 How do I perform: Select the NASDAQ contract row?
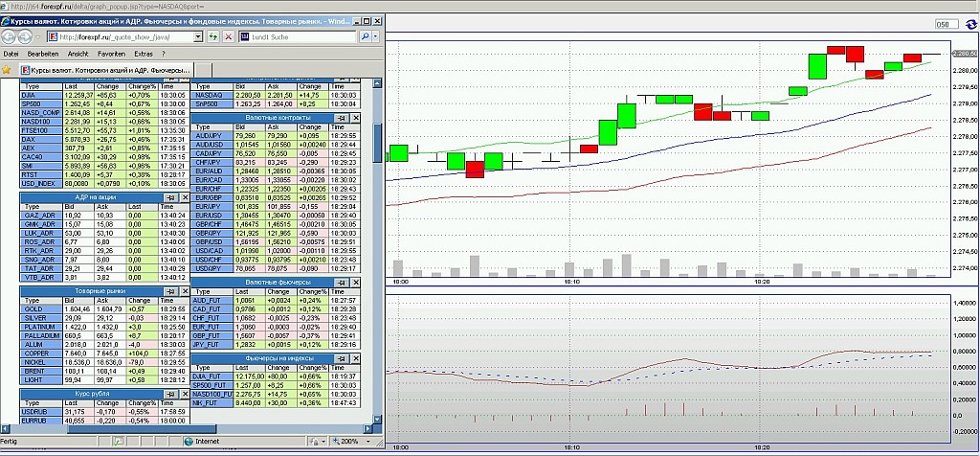click(276, 95)
